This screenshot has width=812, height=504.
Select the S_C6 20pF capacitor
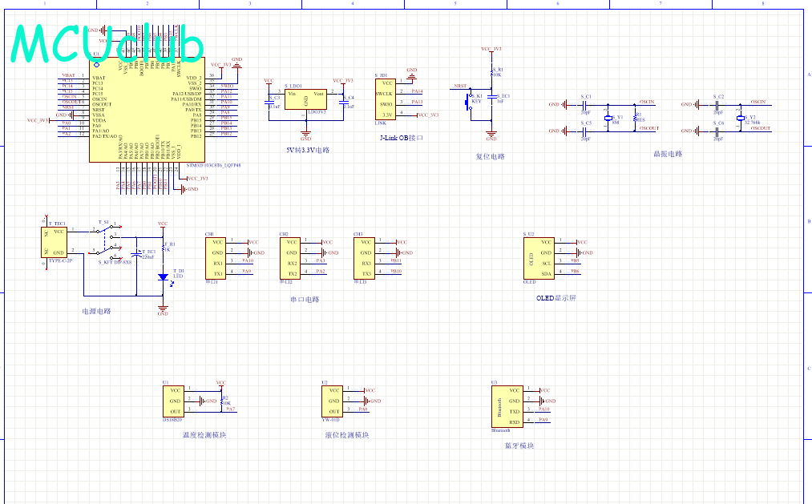click(x=717, y=131)
